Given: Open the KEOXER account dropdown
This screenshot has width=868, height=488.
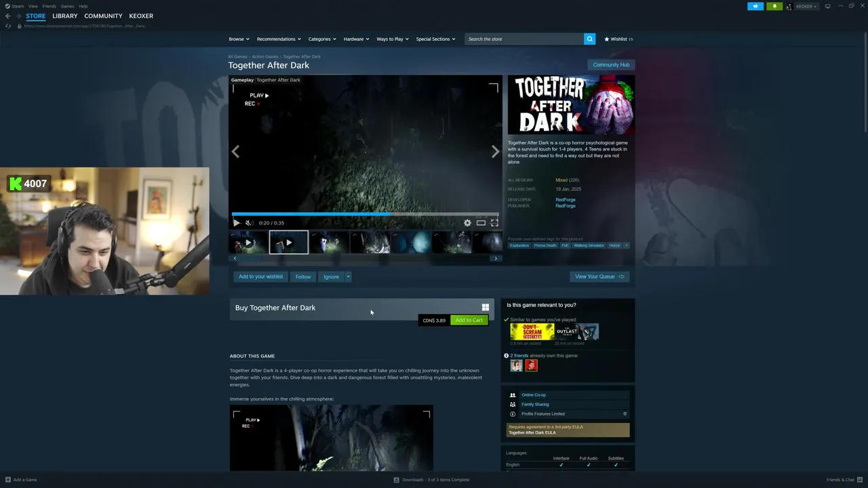Looking at the screenshot, I should (806, 6).
